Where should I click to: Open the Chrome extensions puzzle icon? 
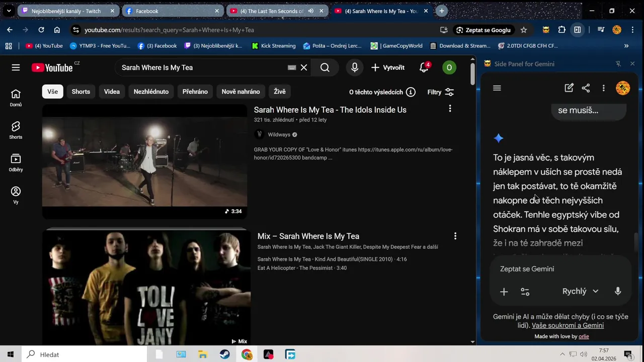coord(562,30)
